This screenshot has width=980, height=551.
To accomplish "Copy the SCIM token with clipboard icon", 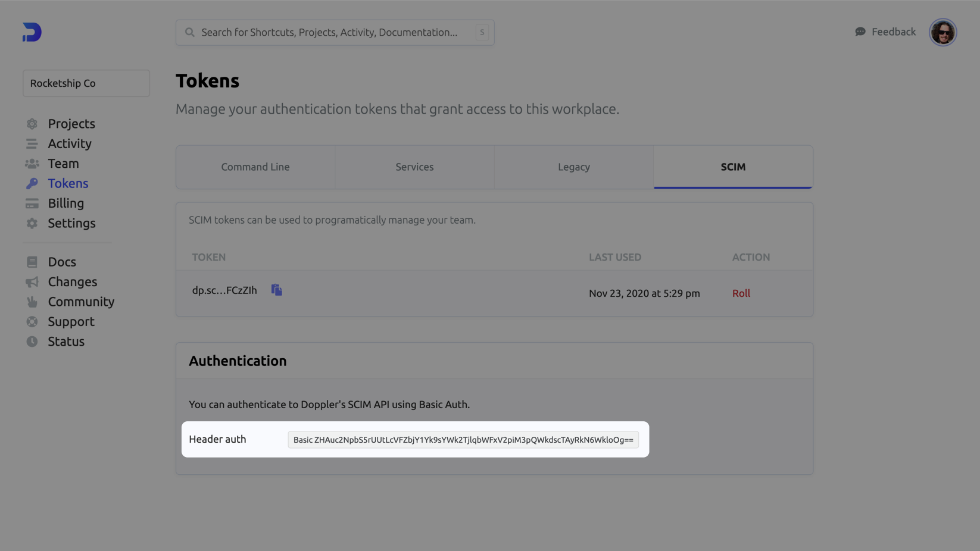I will click(x=277, y=290).
